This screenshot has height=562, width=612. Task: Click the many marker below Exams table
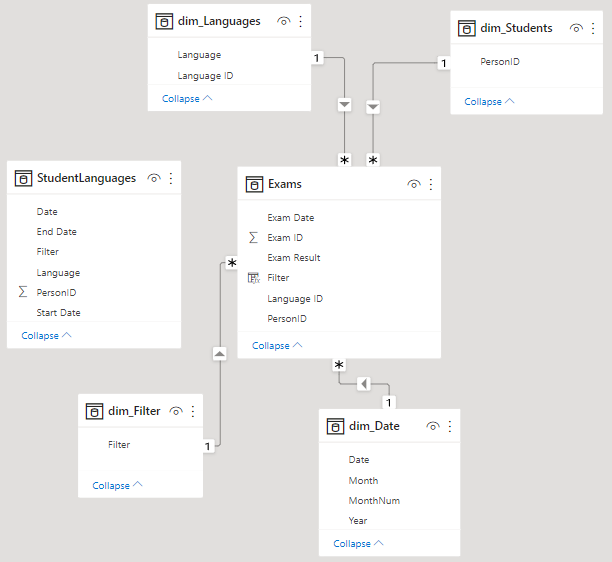[x=339, y=365]
